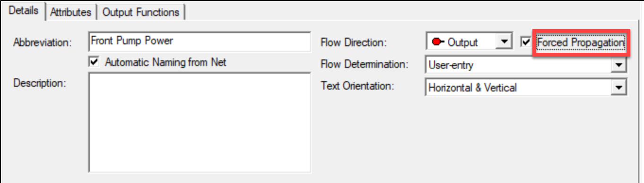This screenshot has width=644, height=183.
Task: Click the Forced Propagation label text
Action: coord(581,42)
